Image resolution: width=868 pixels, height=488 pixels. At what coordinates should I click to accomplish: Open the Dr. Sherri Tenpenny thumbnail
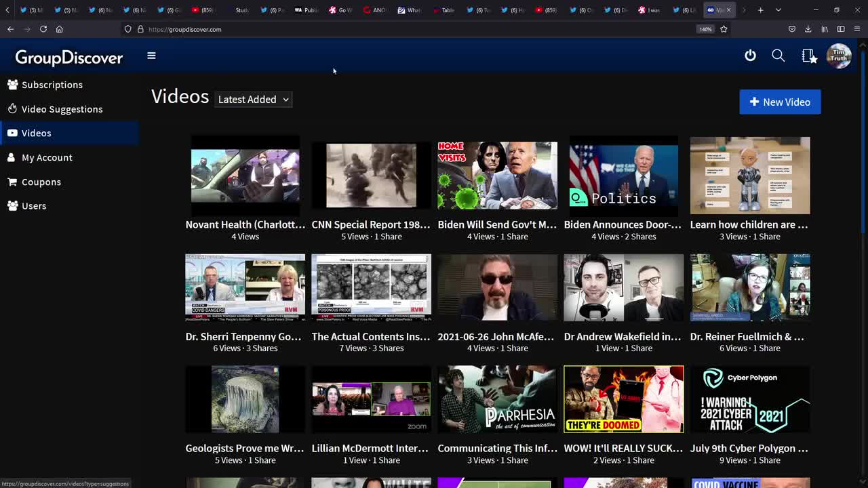[245, 287]
